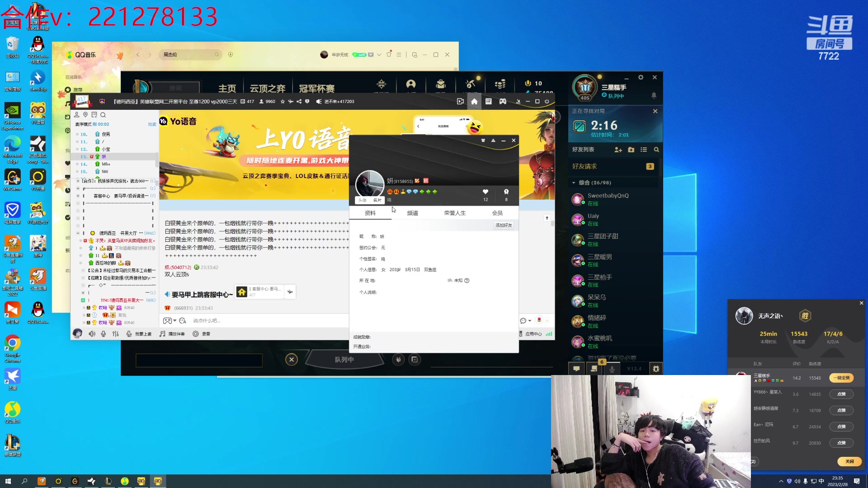
Task: Cancel the League queue search with X button
Action: 292,360
